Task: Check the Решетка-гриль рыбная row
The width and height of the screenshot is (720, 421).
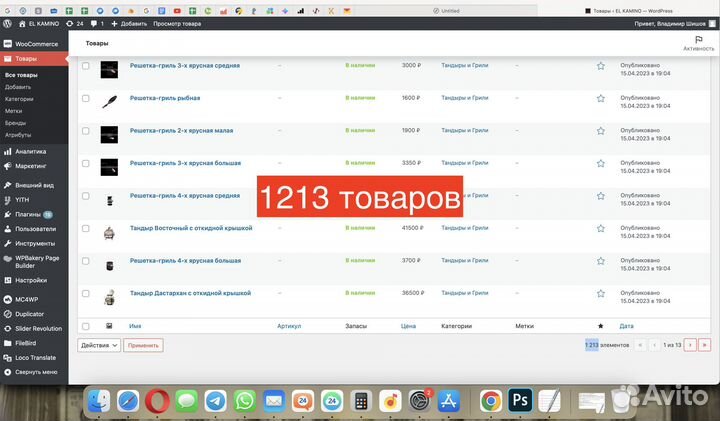Action: click(x=86, y=99)
